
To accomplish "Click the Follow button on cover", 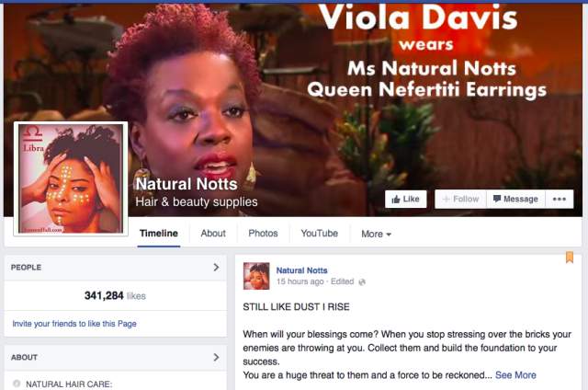I will 460,199.
